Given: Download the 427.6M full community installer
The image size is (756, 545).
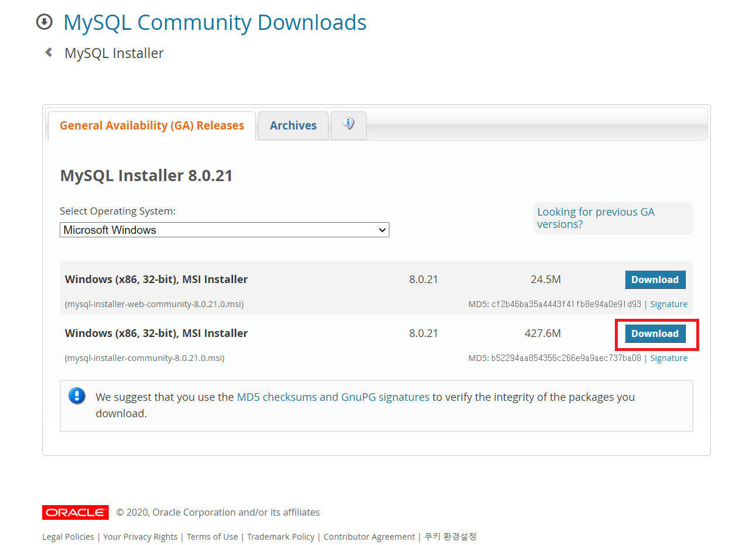Looking at the screenshot, I should coord(655,333).
